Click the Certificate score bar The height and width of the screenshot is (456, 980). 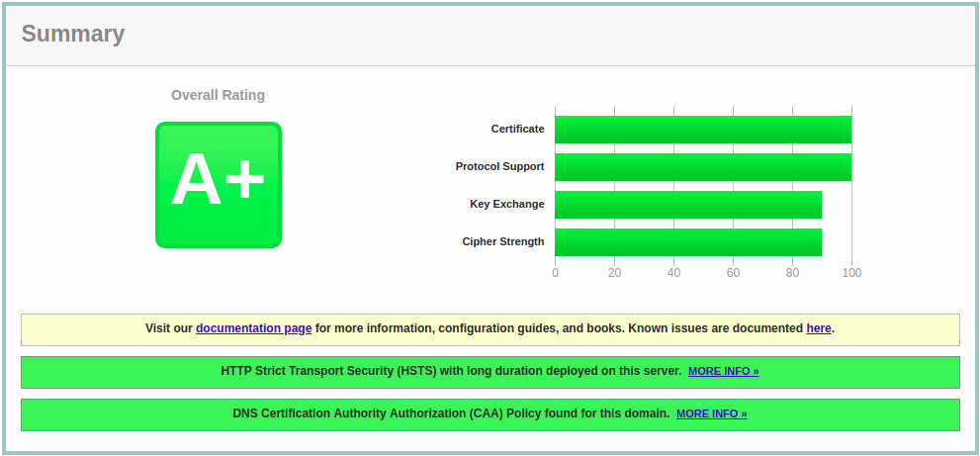point(703,130)
